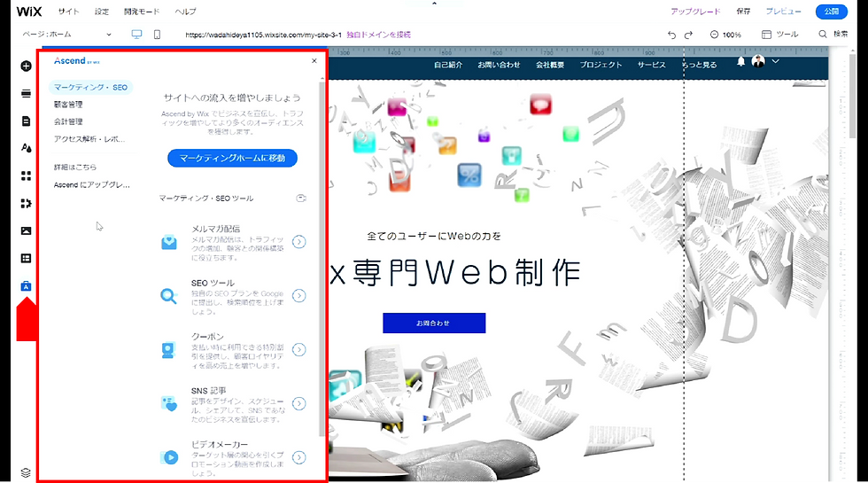868x483 pixels.
Task: Click the 公開 publish button
Action: pos(832,11)
